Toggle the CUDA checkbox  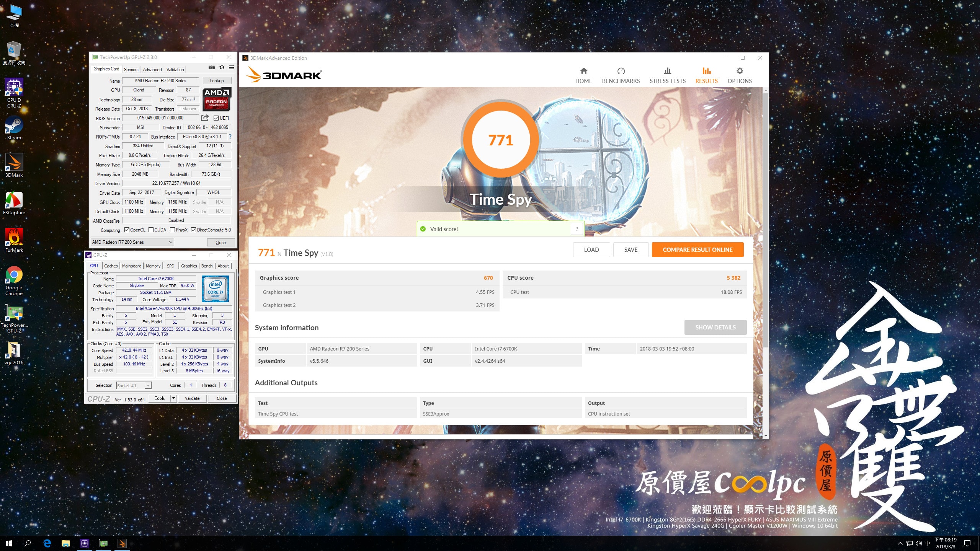151,230
